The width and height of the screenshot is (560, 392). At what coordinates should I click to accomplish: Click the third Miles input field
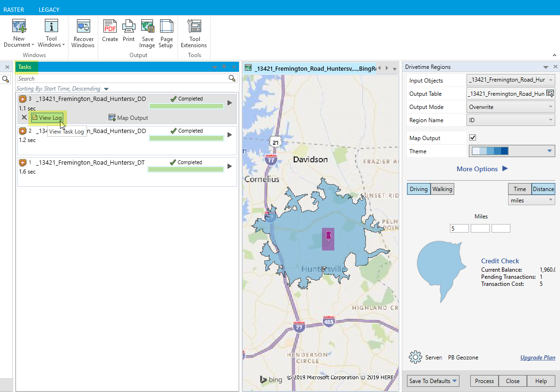click(501, 228)
